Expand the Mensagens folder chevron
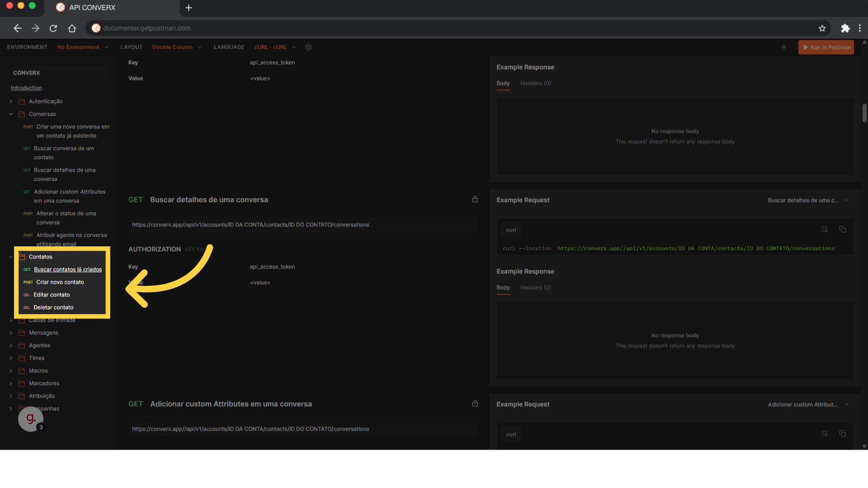This screenshot has width=868, height=488. coord(11,333)
